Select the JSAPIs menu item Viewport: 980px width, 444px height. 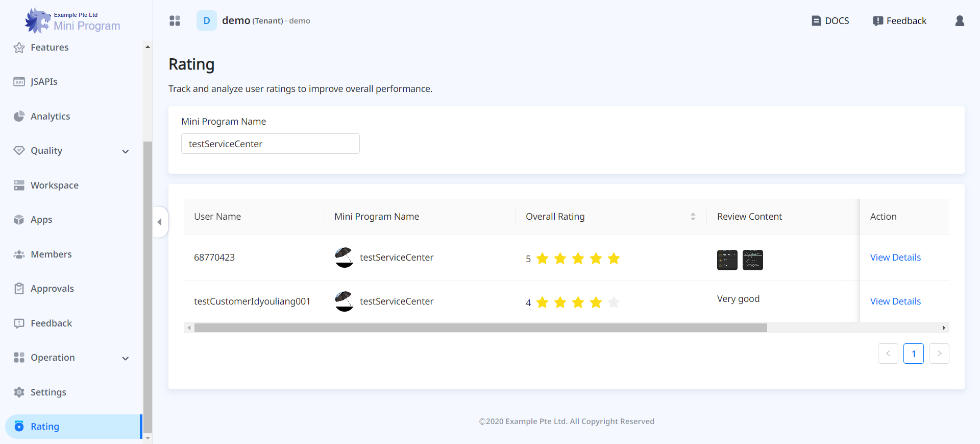point(44,82)
